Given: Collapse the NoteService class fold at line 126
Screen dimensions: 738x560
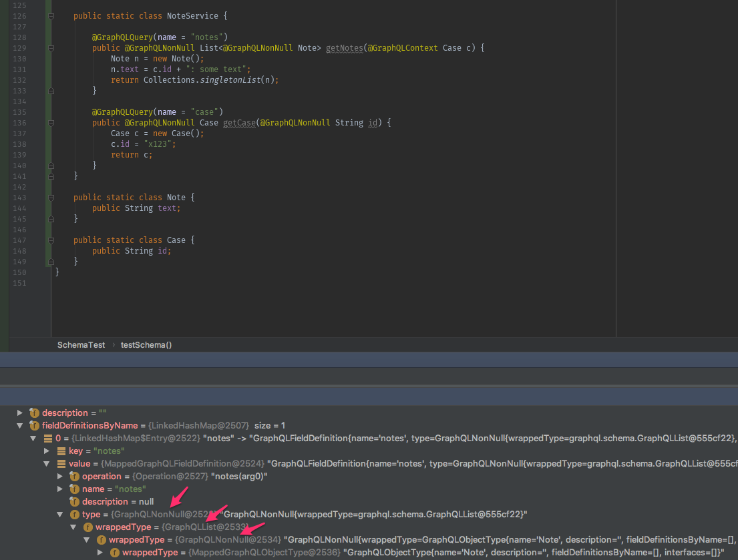Looking at the screenshot, I should (x=51, y=17).
